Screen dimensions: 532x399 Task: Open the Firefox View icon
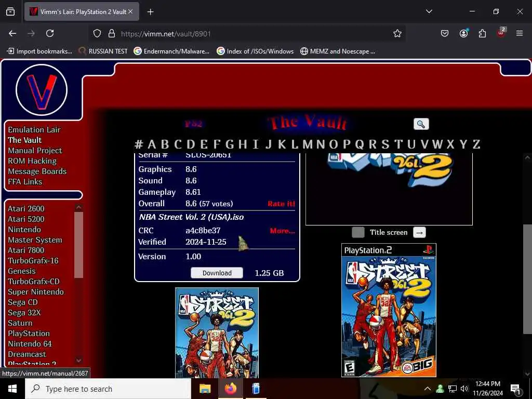coord(10,11)
